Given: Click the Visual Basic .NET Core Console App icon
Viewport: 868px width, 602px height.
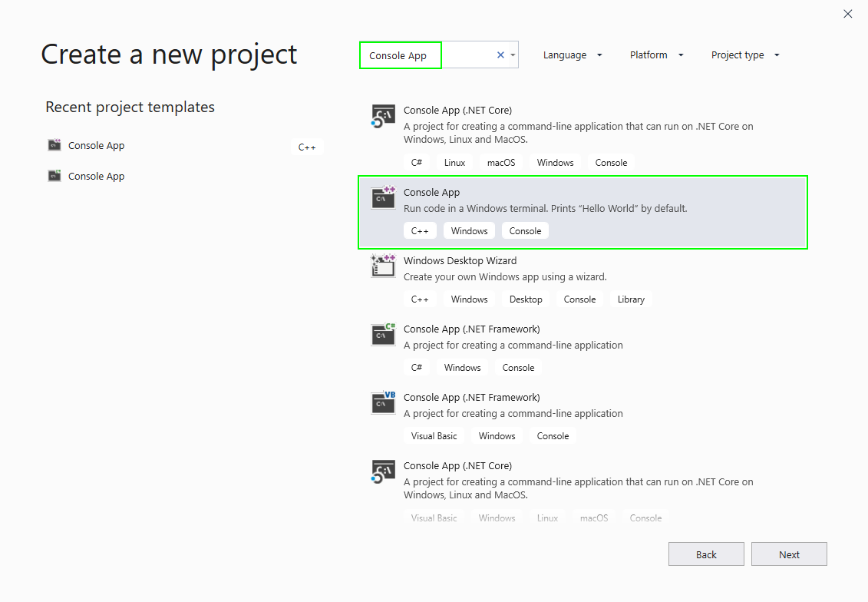Looking at the screenshot, I should pos(383,471).
